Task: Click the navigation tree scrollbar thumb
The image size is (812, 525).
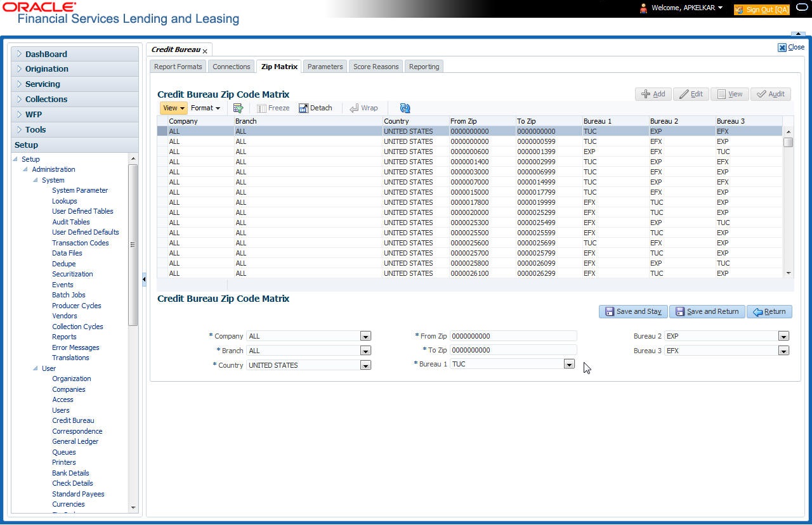Action: coord(133,244)
